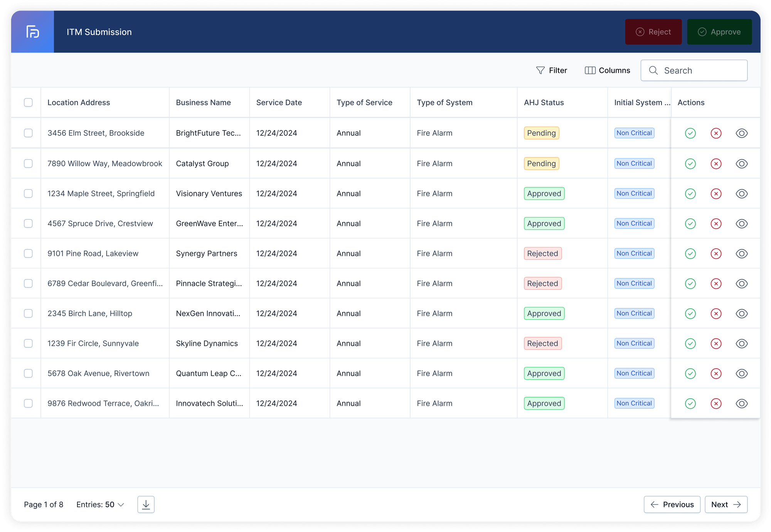Open the Columns chooser
The height and width of the screenshot is (532, 771).
click(x=607, y=71)
